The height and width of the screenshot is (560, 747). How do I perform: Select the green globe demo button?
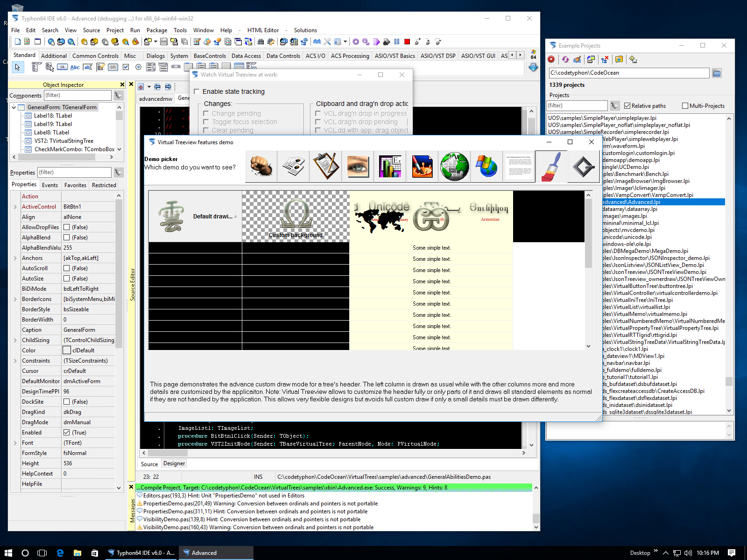point(454,166)
